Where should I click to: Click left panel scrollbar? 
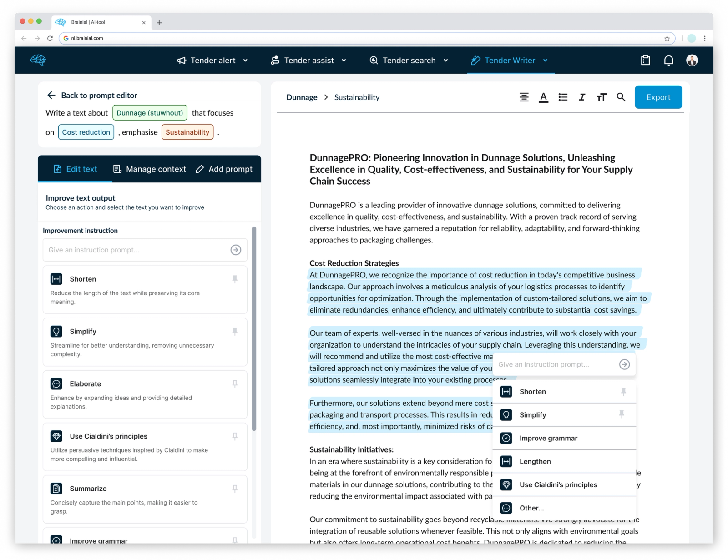(x=254, y=328)
